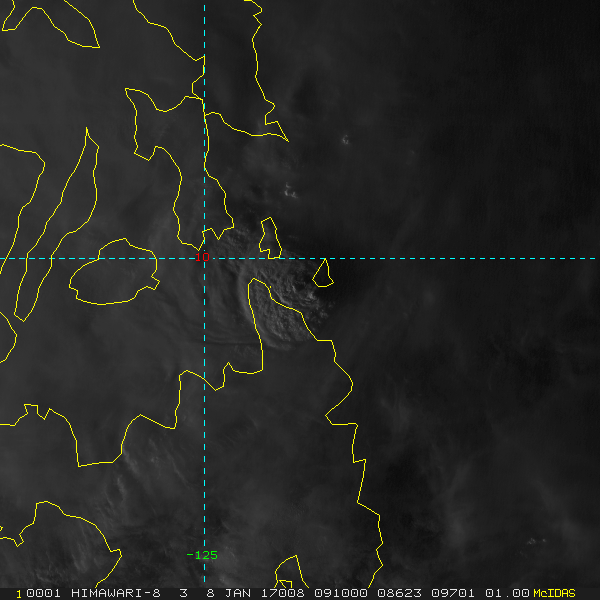600x600 pixels.
Task: Click the small bright cloud dot in upper right
Action: click(346, 139)
